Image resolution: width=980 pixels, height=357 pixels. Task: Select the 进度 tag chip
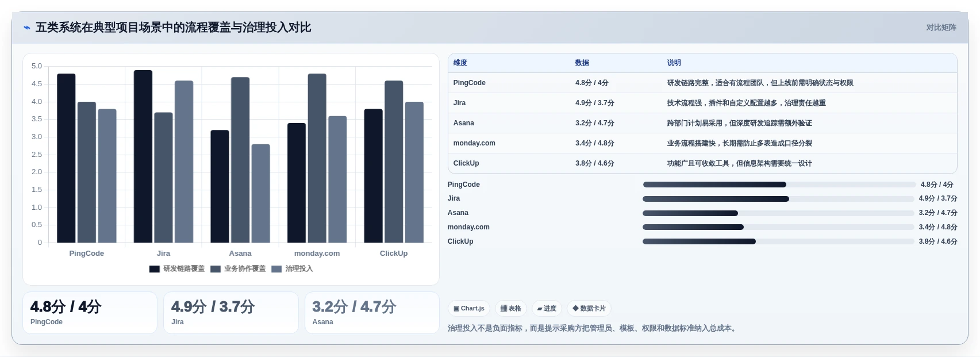(547, 309)
